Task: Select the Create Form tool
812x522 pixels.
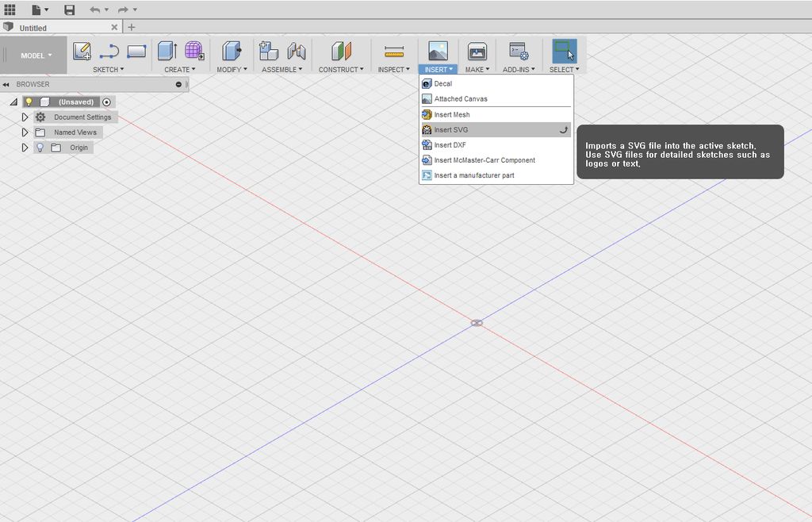Action: tap(194, 51)
